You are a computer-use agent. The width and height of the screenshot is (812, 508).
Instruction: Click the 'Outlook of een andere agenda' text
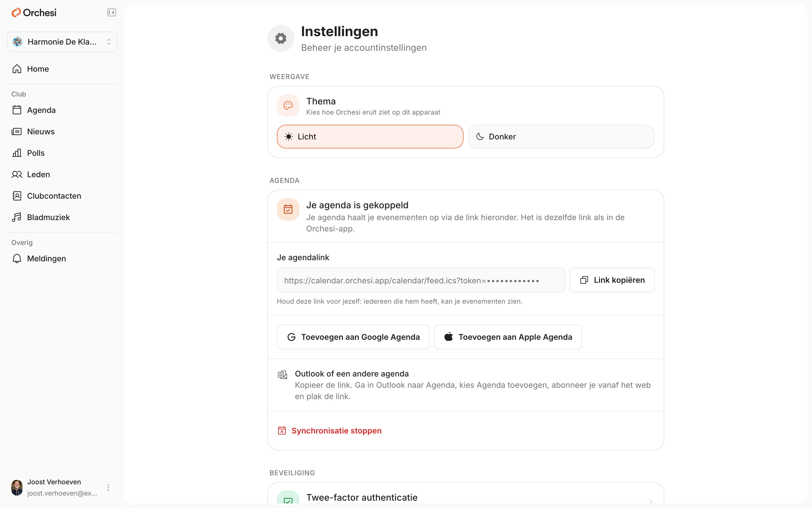352,374
